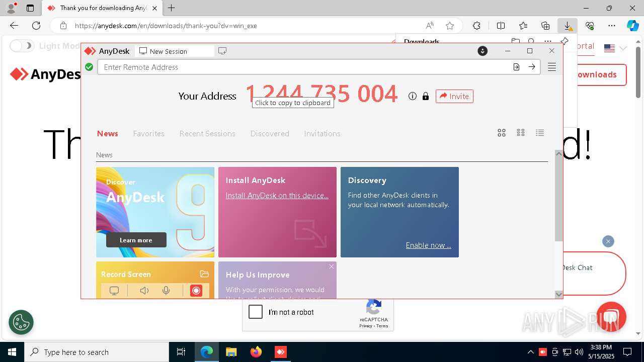Viewport: 644px width, 362px height.
Task: Click the microphone icon in Record Screen card
Action: pyautogui.click(x=166, y=291)
